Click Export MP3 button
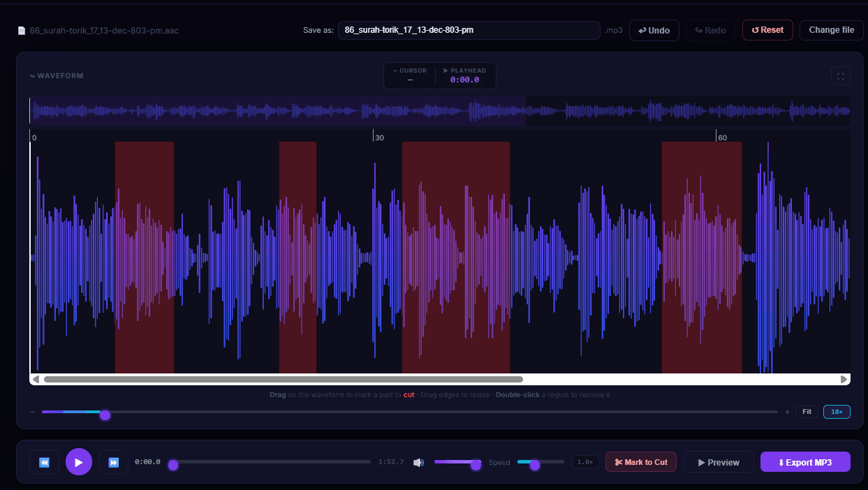 [805, 462]
